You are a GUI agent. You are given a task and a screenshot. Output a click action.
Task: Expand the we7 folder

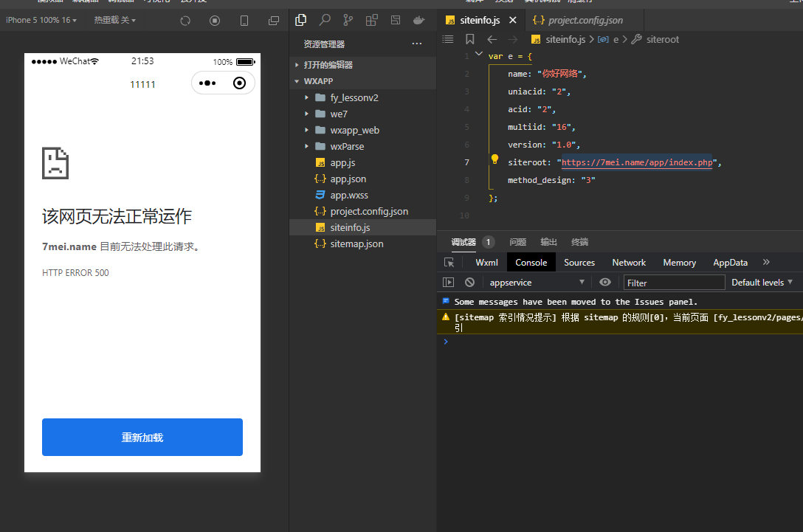click(x=362, y=114)
